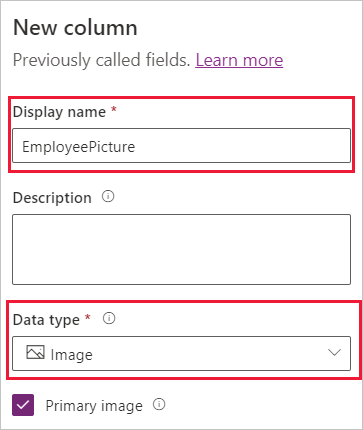Click the Data type label text

click(x=46, y=320)
